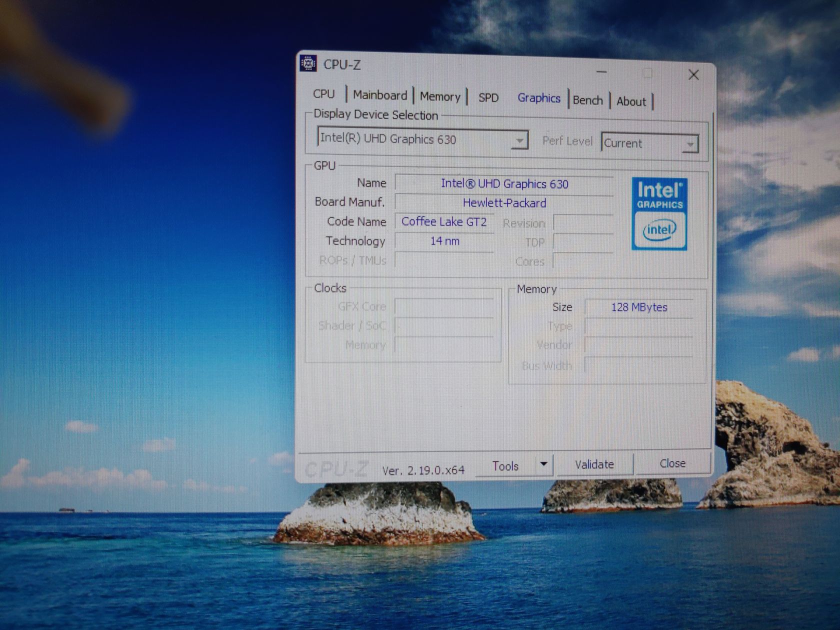Click the 128 MBytes memory size value
The width and height of the screenshot is (840, 630).
639,307
